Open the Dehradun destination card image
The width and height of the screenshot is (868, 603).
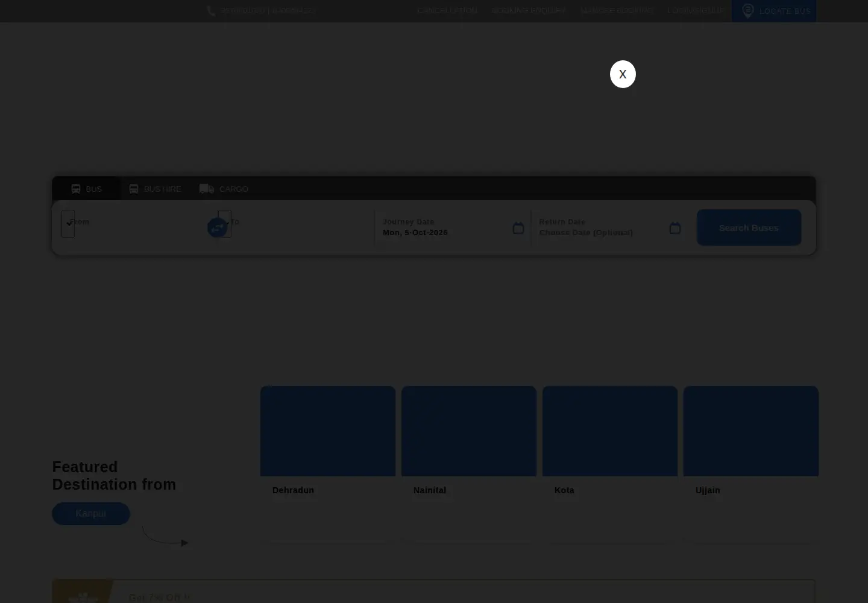[328, 431]
